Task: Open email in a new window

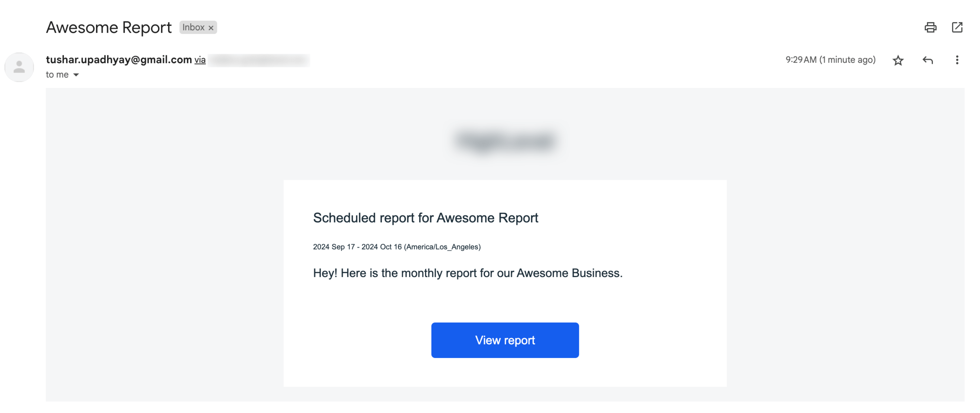Action: (957, 27)
